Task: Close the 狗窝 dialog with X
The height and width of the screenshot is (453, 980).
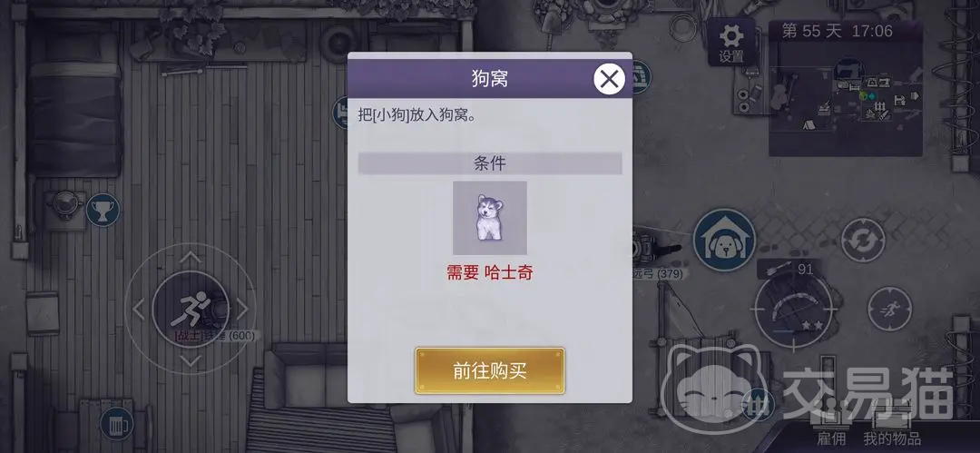Action: pyautogui.click(x=609, y=79)
